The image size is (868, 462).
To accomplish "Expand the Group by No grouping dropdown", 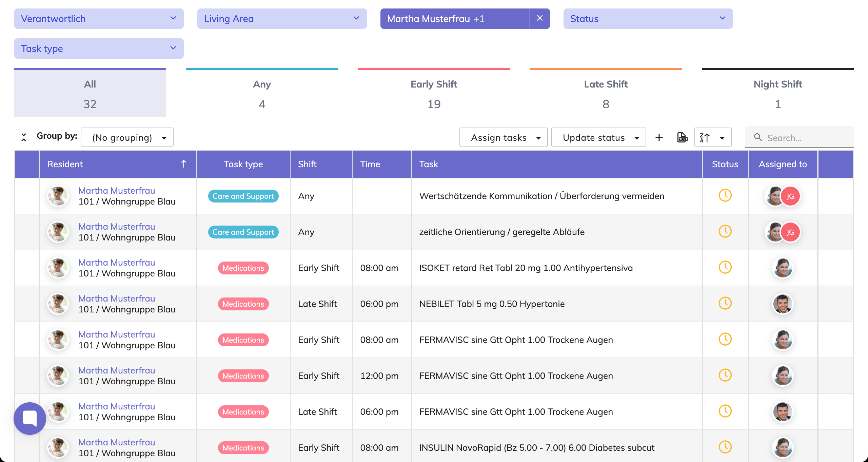I will (x=127, y=137).
